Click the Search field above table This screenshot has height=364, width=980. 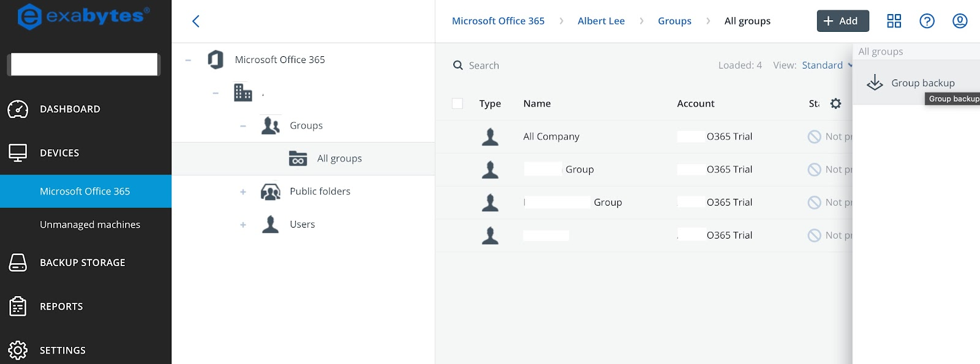pos(484,65)
